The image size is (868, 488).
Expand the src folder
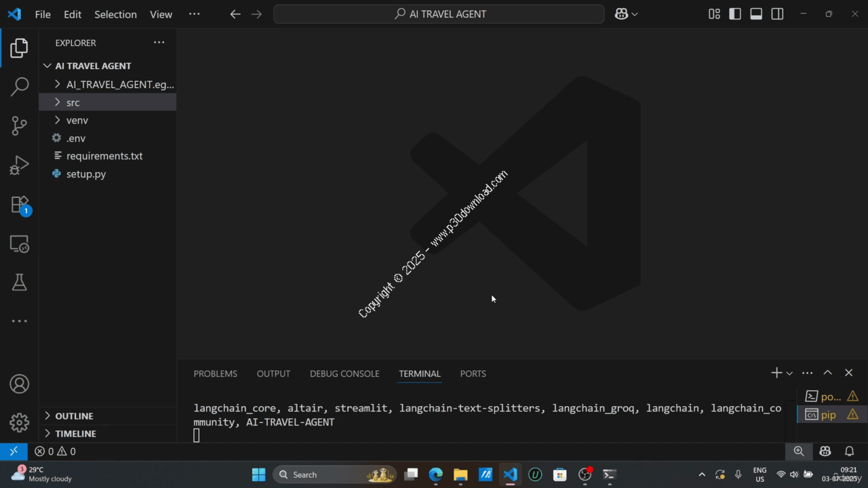(x=108, y=102)
